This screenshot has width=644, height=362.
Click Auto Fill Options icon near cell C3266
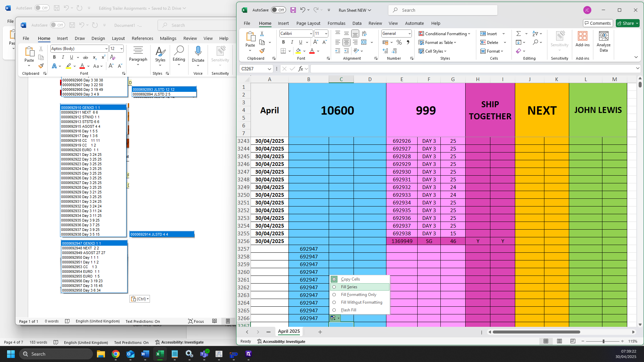(335, 318)
